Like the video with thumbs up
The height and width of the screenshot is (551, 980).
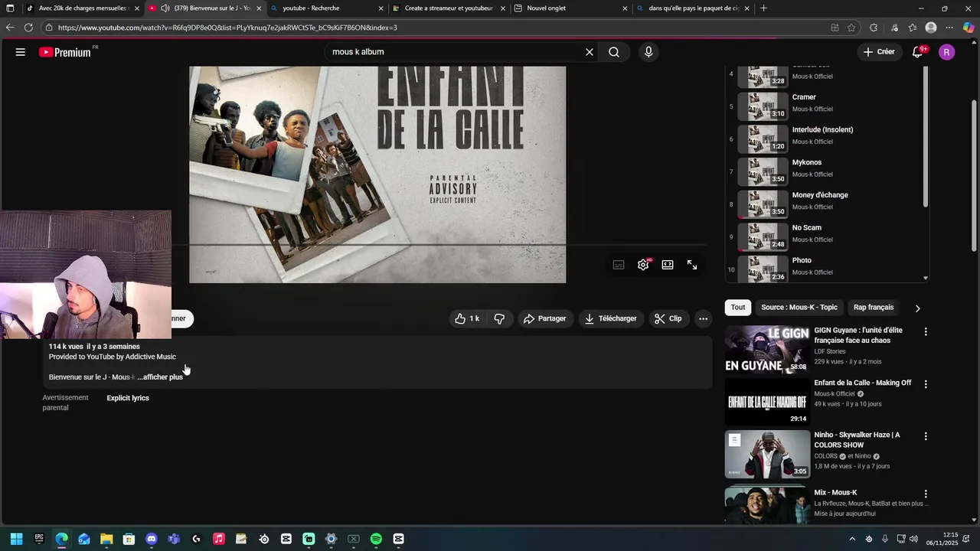pyautogui.click(x=467, y=318)
